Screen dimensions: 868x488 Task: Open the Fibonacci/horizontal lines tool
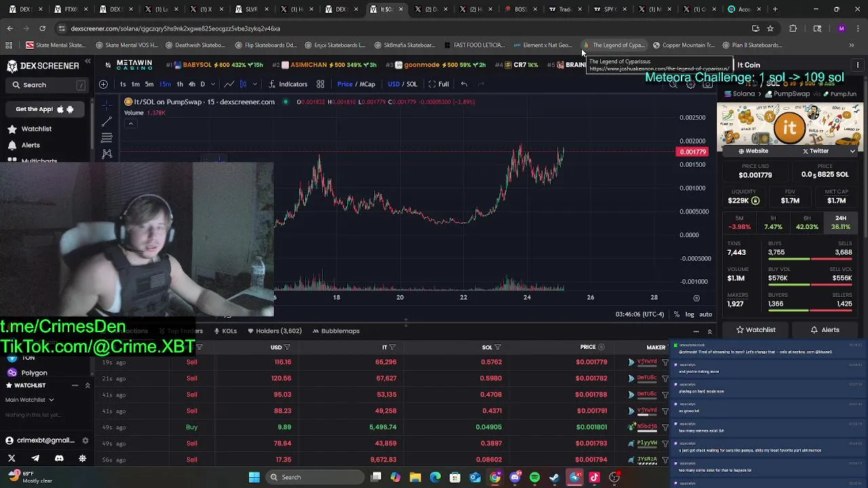pyautogui.click(x=106, y=138)
